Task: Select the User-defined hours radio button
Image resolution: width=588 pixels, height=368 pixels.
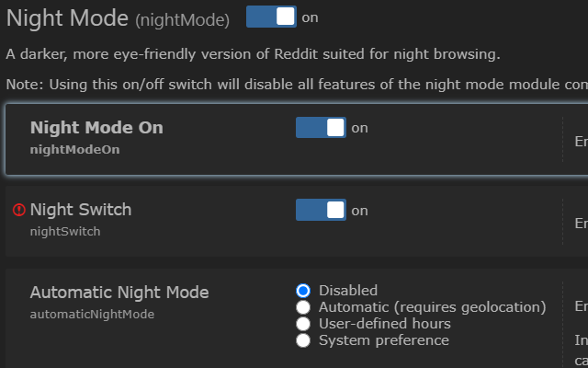Action: point(303,324)
